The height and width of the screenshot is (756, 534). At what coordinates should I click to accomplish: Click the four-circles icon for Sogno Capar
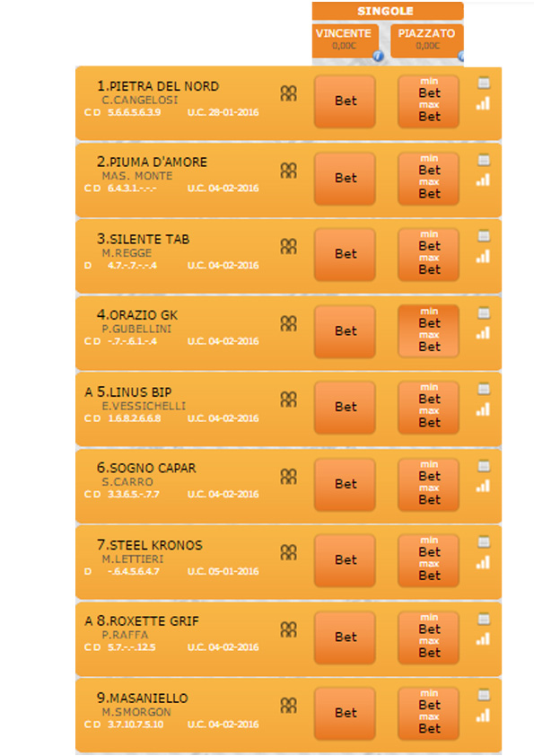(288, 477)
